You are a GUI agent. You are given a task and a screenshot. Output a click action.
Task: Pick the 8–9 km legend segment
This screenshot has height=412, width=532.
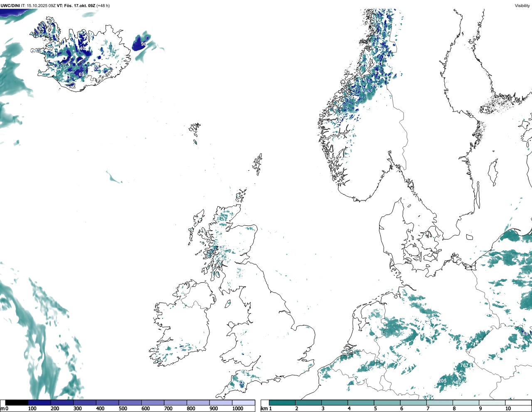coord(466,402)
